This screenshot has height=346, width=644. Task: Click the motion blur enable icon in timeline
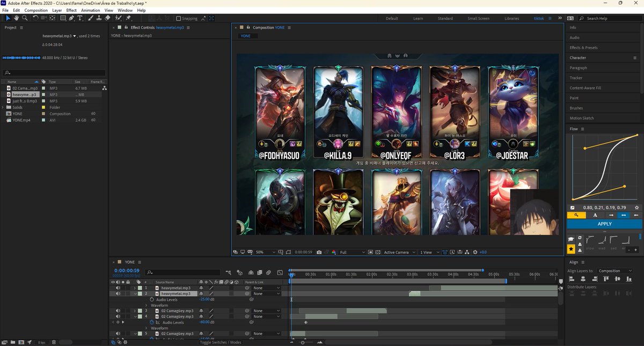268,273
